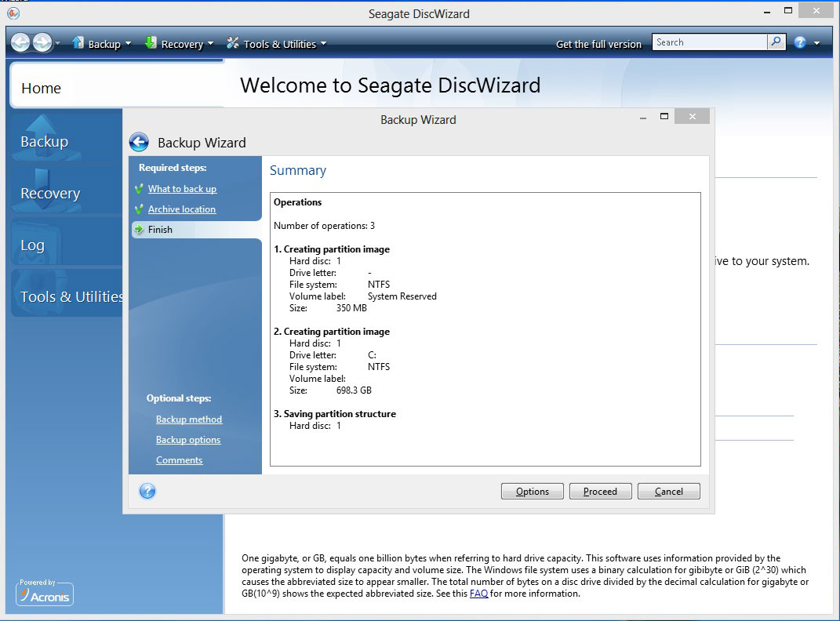The height and width of the screenshot is (621, 840).
Task: Click the '698.3 GB' size value
Action: 354,390
